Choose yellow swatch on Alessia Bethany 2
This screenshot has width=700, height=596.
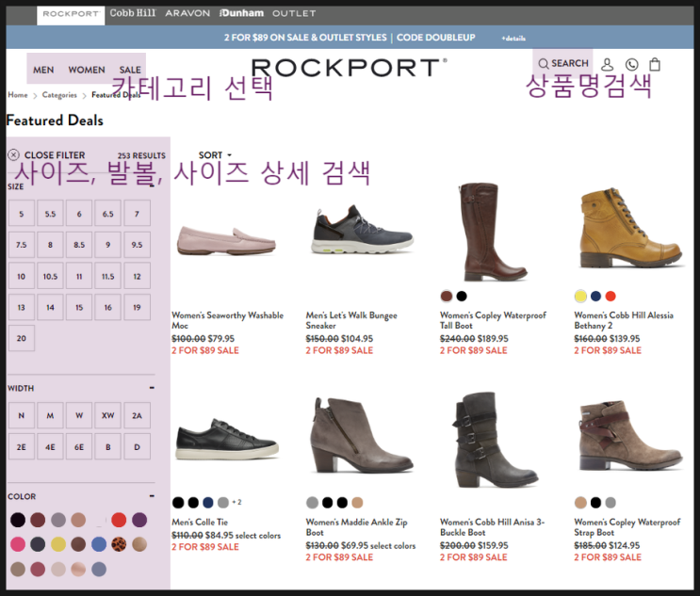(x=580, y=296)
